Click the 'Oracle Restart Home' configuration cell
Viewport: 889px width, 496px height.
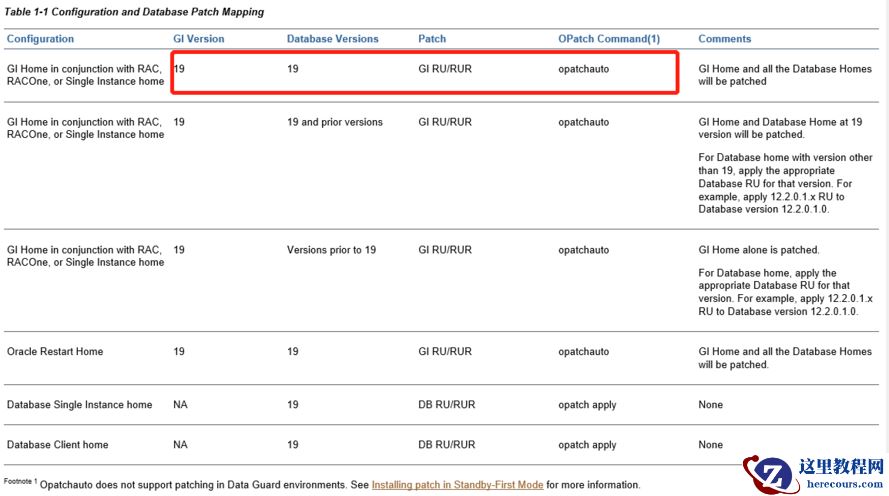[x=55, y=351]
